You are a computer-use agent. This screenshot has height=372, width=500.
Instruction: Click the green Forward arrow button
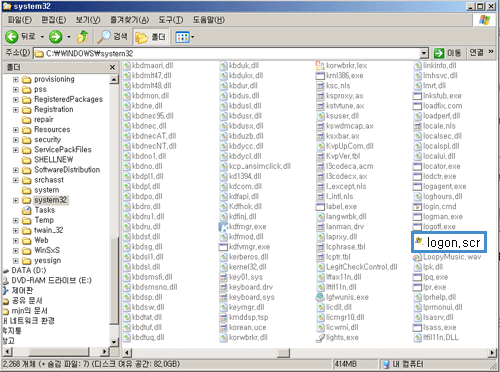[x=56, y=37]
